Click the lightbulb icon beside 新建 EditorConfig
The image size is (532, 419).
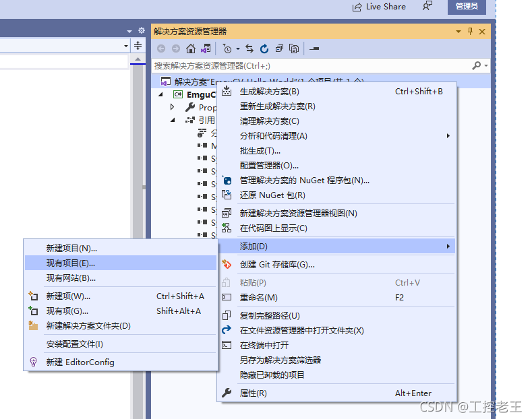[x=33, y=362]
